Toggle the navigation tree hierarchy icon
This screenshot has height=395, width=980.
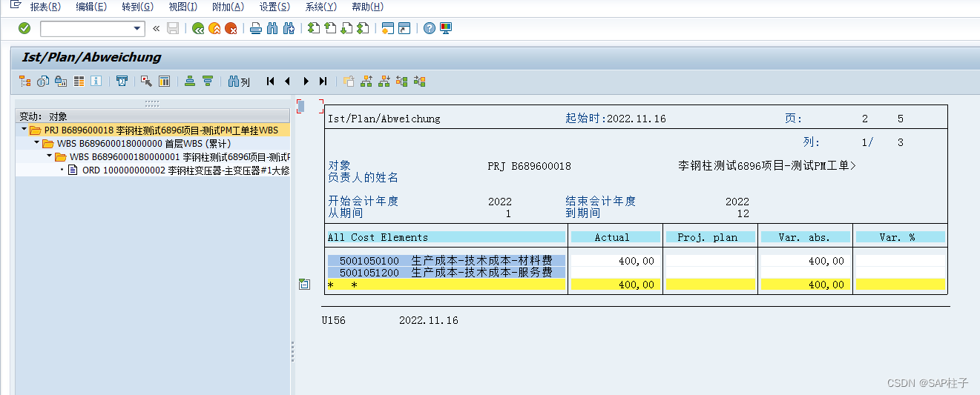26,82
